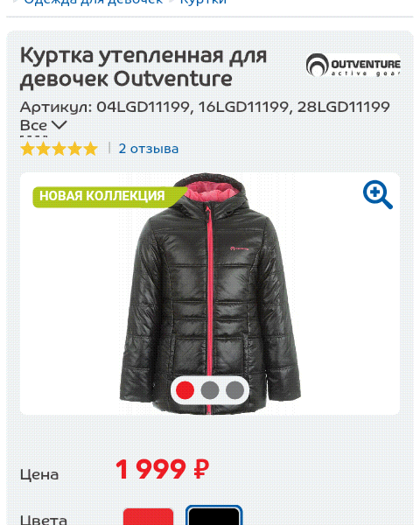The image size is (420, 525).
Task: Click the Куртка утепленная product title
Action: [143, 67]
